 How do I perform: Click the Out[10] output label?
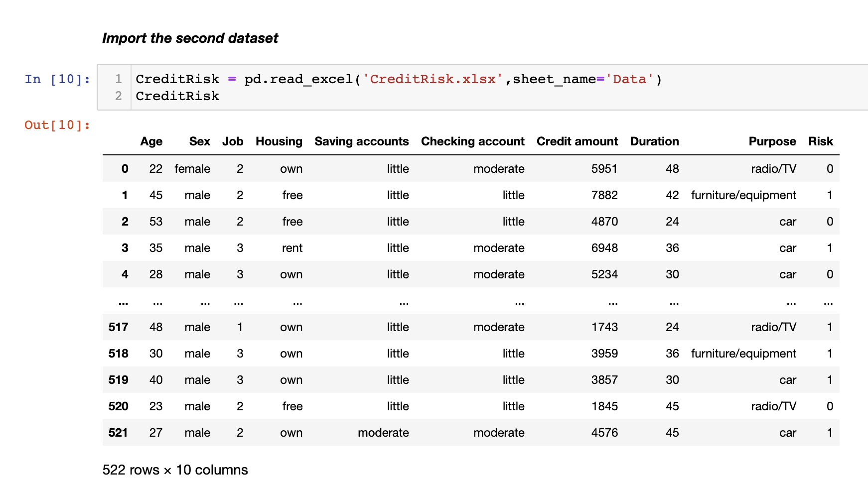[56, 125]
